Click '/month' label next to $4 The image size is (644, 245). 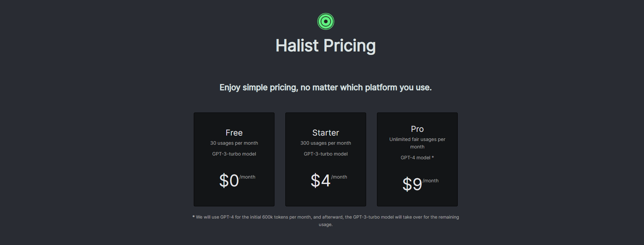point(339,177)
